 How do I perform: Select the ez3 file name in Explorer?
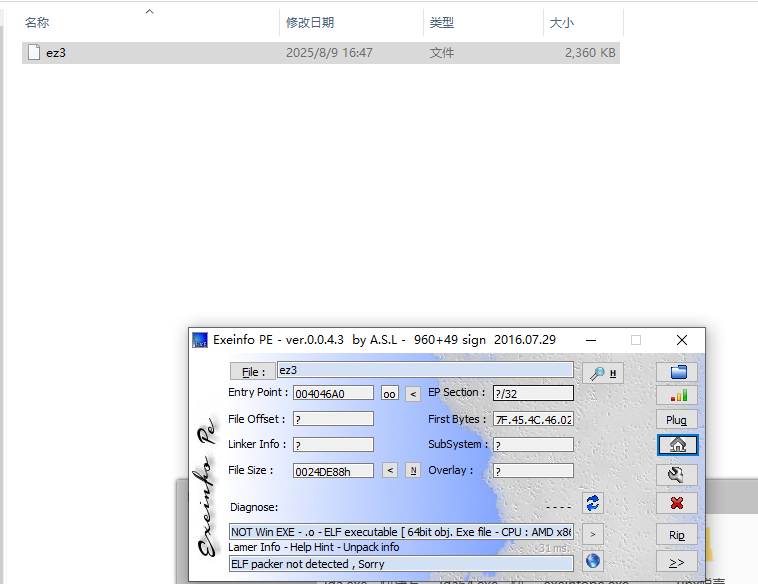point(56,53)
